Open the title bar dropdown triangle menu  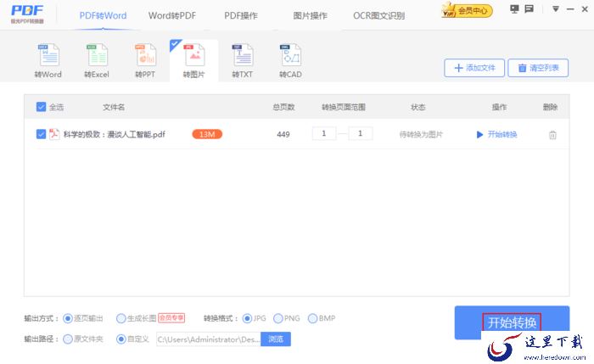555,8
